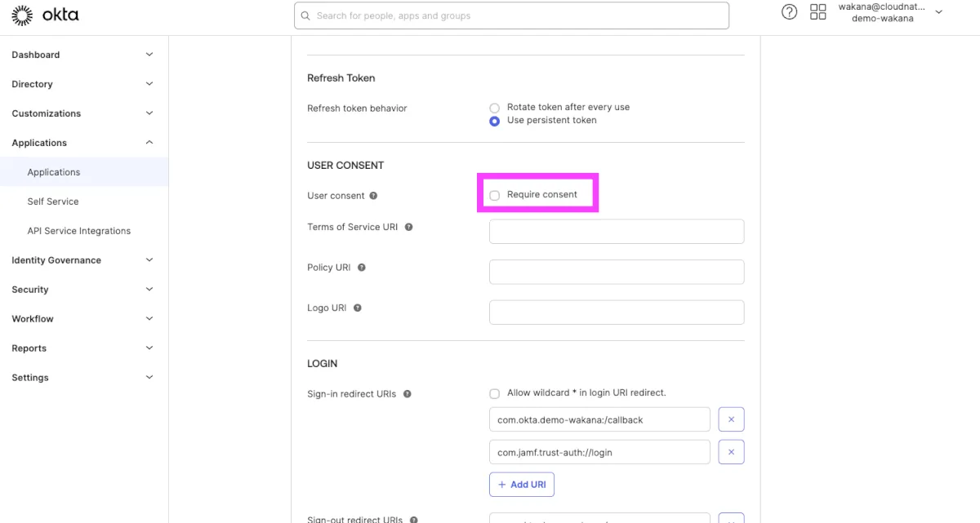Open the account dropdown for demo-wakana
This screenshot has height=523, width=980.
pyautogui.click(x=938, y=12)
